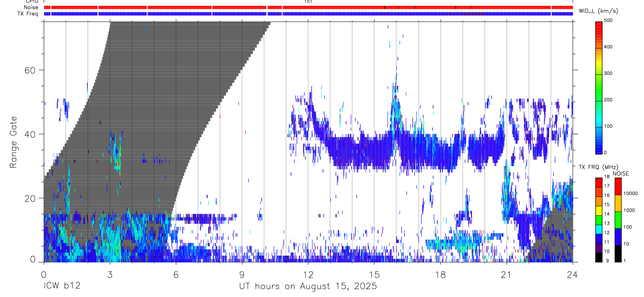Screen dimensions: 644x297
Task: Select the red Noise strip above plot
Action: pos(308,7)
